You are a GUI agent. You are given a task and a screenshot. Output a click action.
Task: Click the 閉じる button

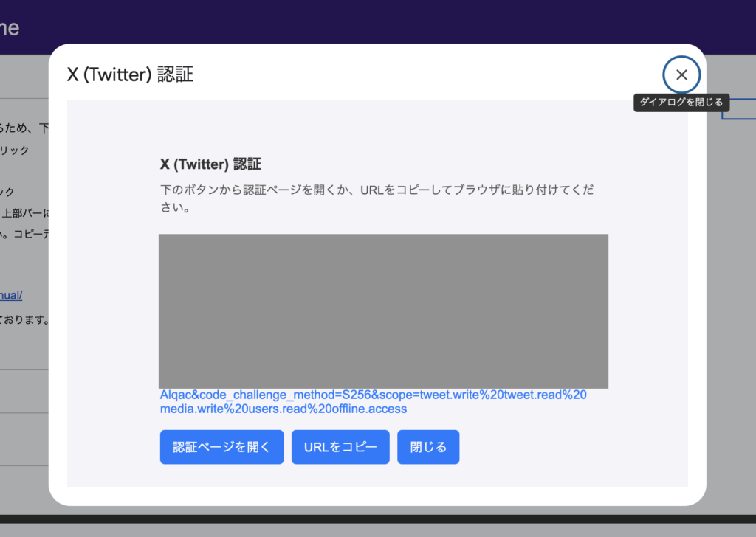428,447
